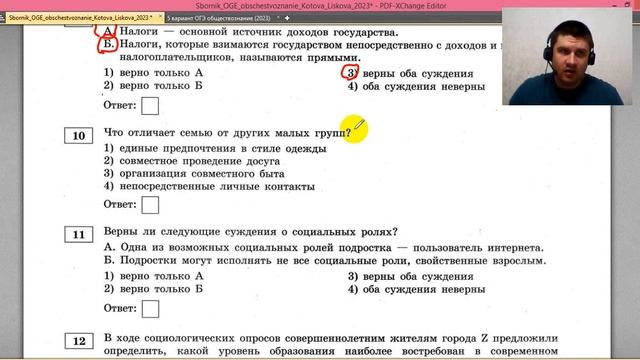
Task: Click the question 'Что отличает семью от других малых групп?'
Action: (x=227, y=133)
